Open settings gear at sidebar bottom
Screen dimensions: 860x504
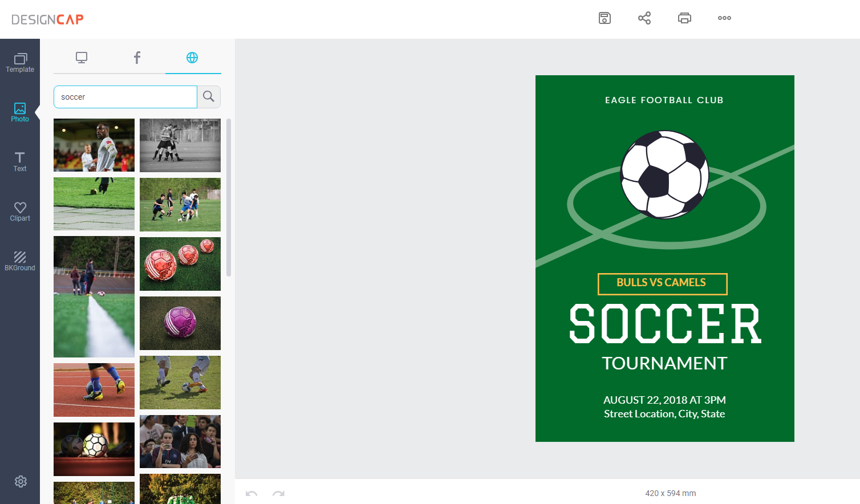tap(21, 482)
